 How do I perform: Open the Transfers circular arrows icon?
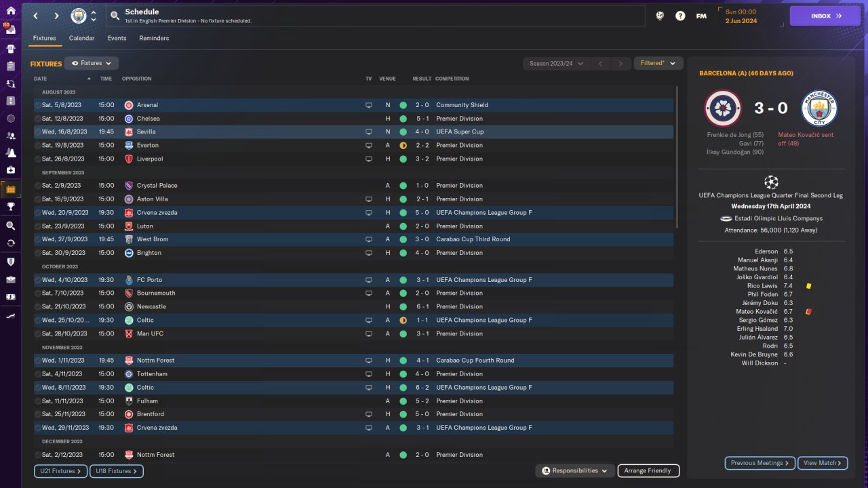coord(10,243)
